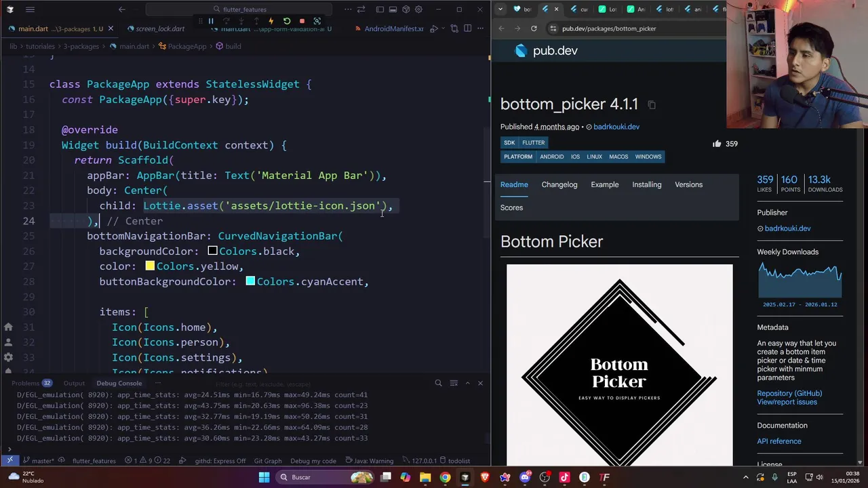The height and width of the screenshot is (488, 868).
Task: Click the search icon in the debug console panel
Action: [x=438, y=383]
